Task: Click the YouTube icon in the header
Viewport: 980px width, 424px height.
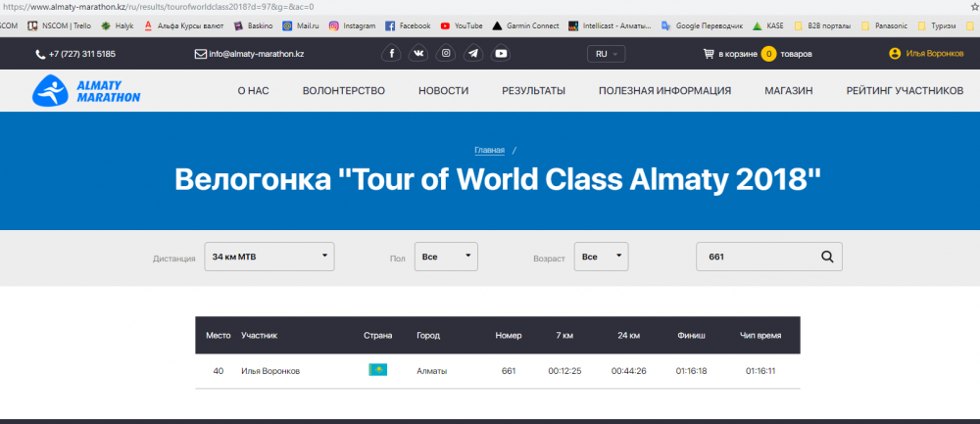Action: tap(501, 54)
